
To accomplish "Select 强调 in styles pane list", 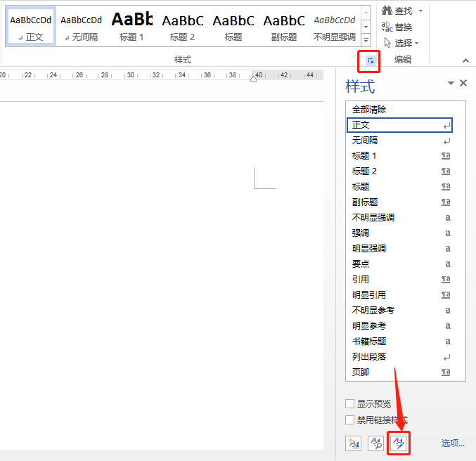I will [x=399, y=233].
